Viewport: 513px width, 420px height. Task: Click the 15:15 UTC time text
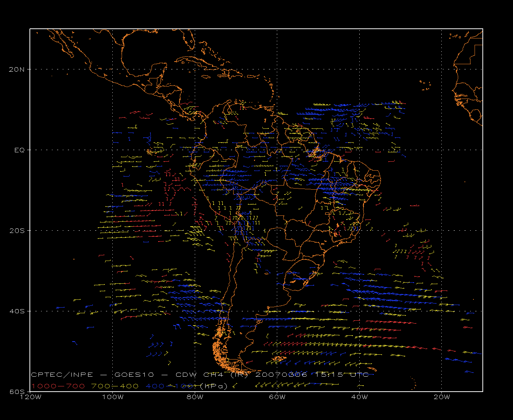(x=342, y=375)
